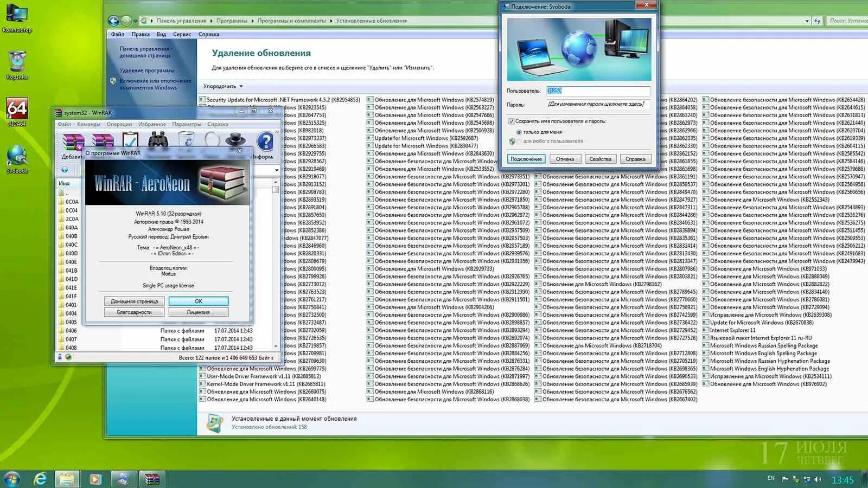
Task: Click the volume speaker tray icon
Action: click(x=818, y=479)
